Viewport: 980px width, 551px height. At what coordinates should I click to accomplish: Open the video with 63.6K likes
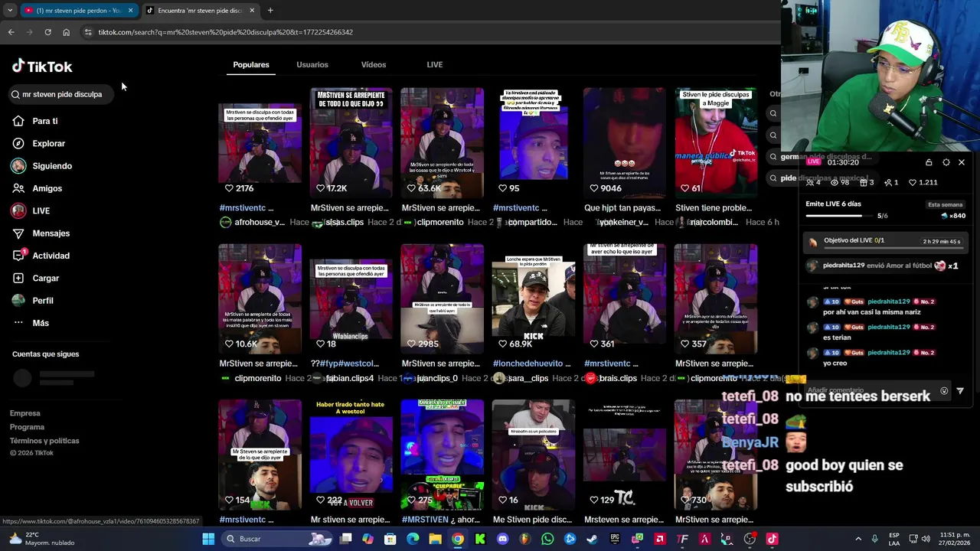(x=443, y=142)
